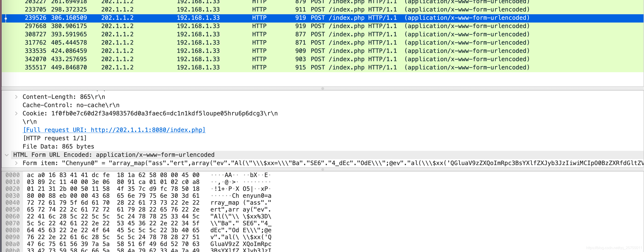Expand the Form item Chenyun0 entry
Image resolution: width=644 pixels, height=252 pixels.
point(16,163)
